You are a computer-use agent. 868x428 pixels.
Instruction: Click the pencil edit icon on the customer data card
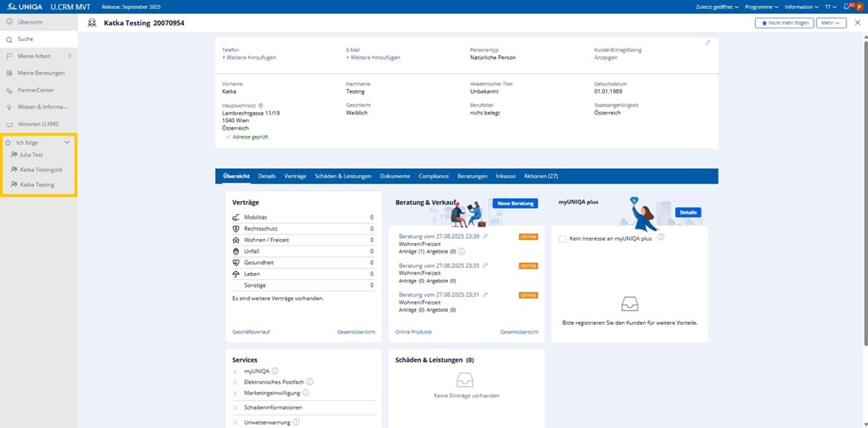[708, 43]
